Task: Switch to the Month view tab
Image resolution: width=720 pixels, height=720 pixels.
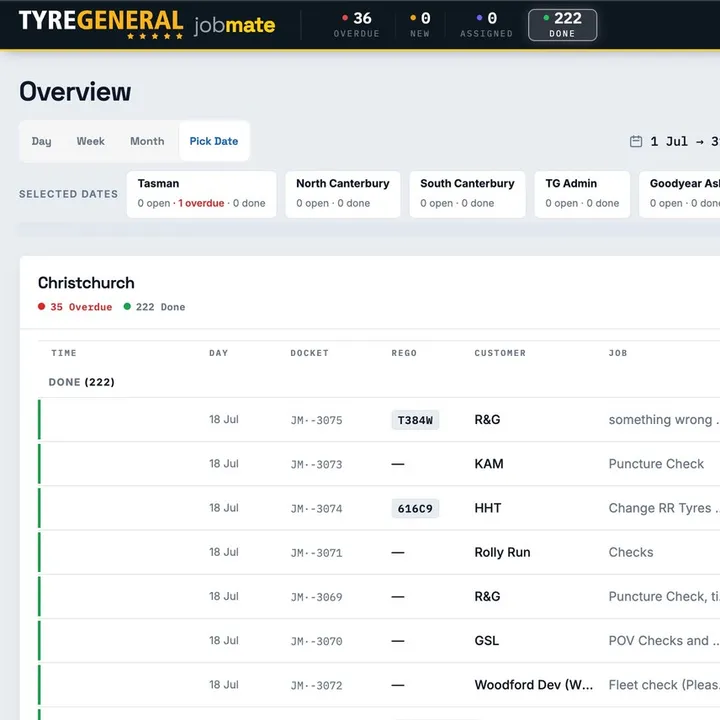Action: tap(147, 141)
